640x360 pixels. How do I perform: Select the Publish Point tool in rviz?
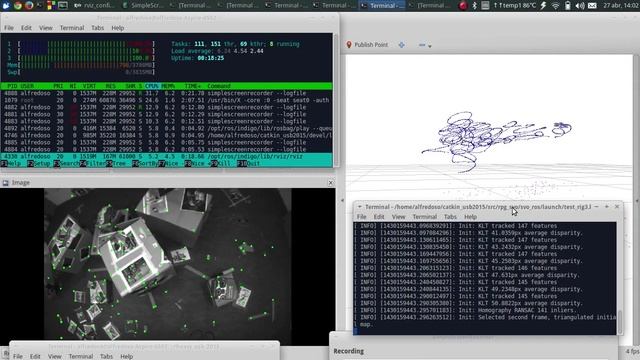point(367,44)
